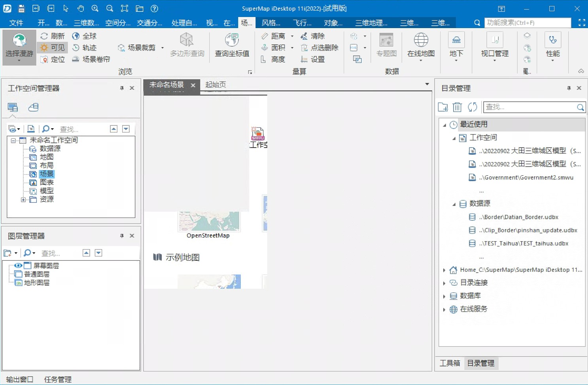Select the 高度 height measure tool
The image size is (588, 385).
click(x=273, y=59)
